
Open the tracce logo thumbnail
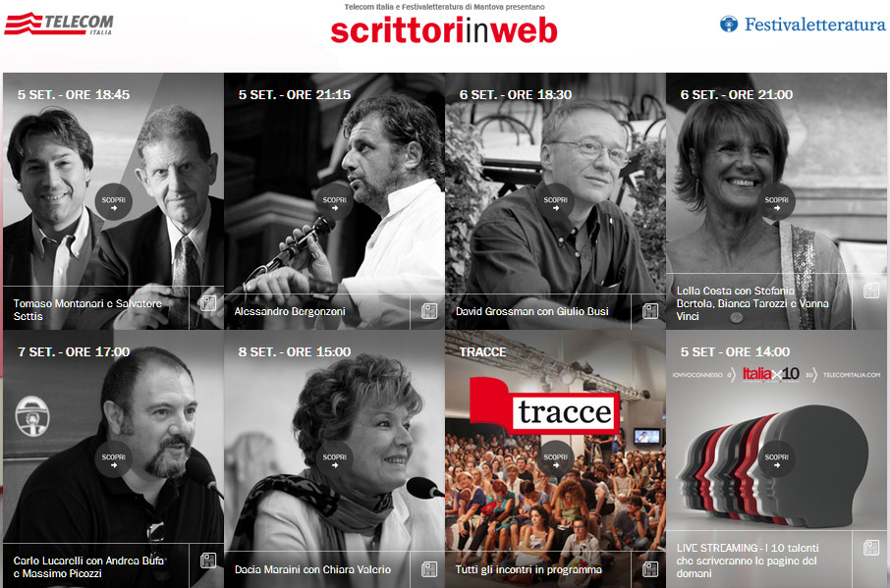545,406
